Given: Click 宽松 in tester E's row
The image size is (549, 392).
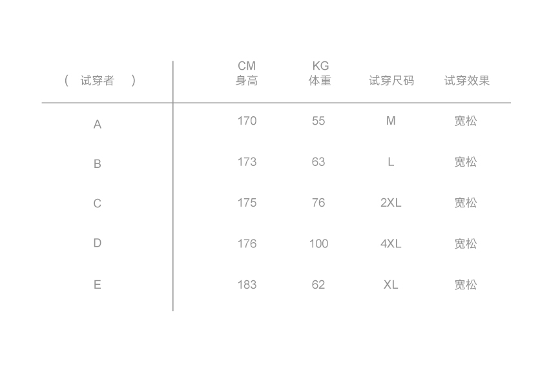Looking at the screenshot, I should pyautogui.click(x=465, y=285).
